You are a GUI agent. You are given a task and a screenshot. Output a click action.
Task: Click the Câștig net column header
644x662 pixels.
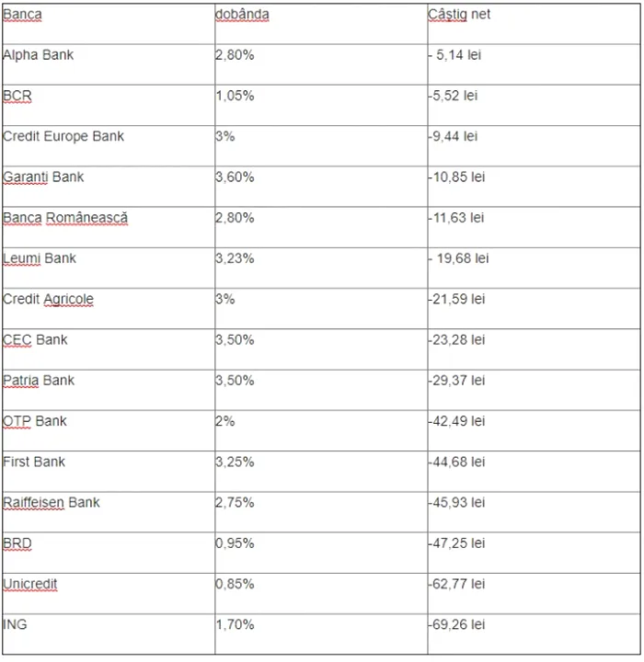coord(460,15)
